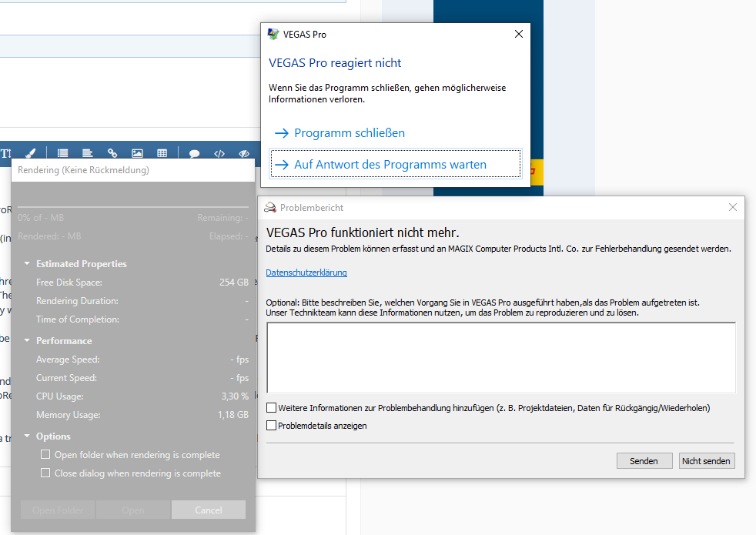Check 'Weitere Informationen zur Problembehandlung hinzufügen'
Screen dimensions: 756x535
[x=271, y=408]
